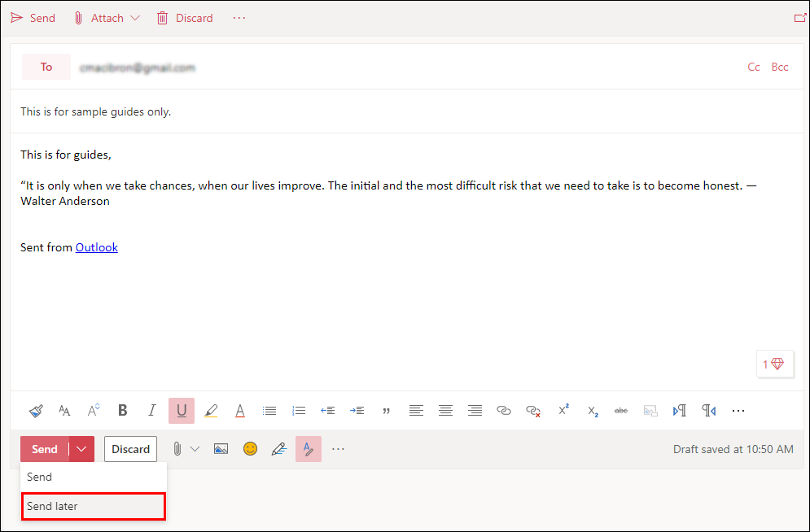Click Discard with trash icon in top bar

pyautogui.click(x=185, y=18)
